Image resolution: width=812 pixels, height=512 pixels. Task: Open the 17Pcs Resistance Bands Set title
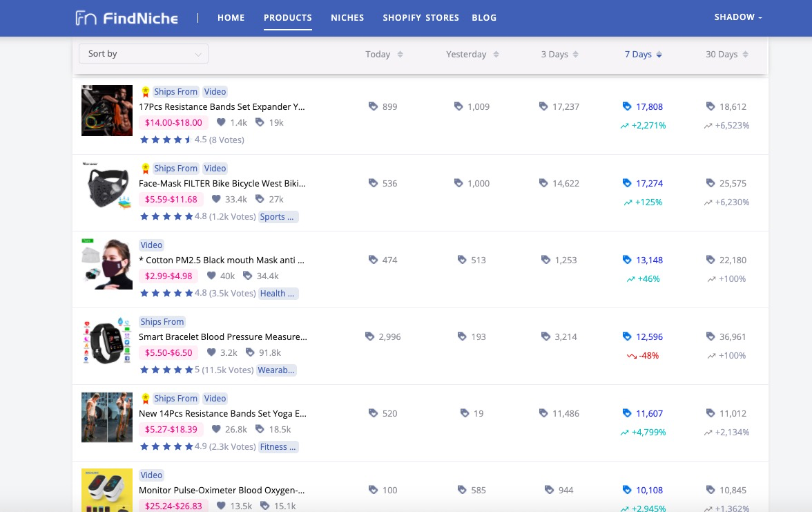pos(222,106)
